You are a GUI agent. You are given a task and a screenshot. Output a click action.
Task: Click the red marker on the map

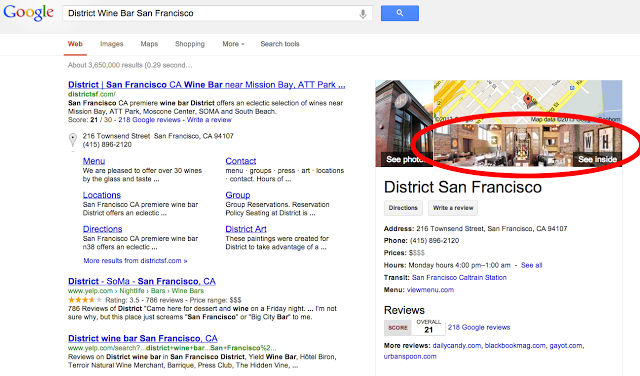coord(528,100)
